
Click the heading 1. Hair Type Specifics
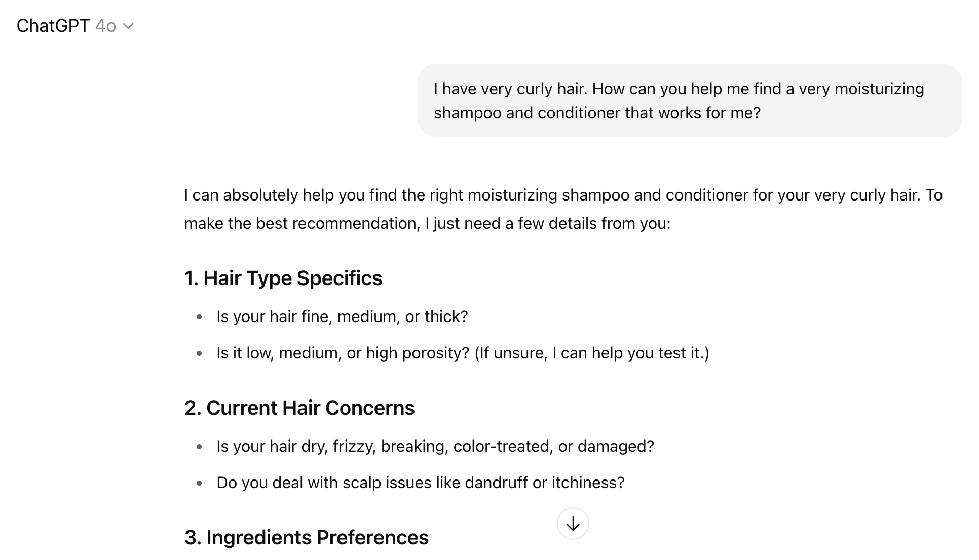pyautogui.click(x=283, y=277)
